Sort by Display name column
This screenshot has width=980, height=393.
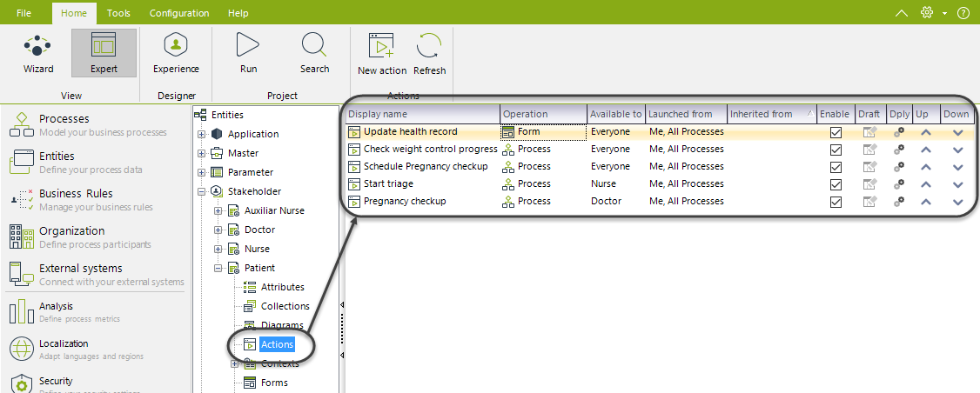tap(422, 114)
